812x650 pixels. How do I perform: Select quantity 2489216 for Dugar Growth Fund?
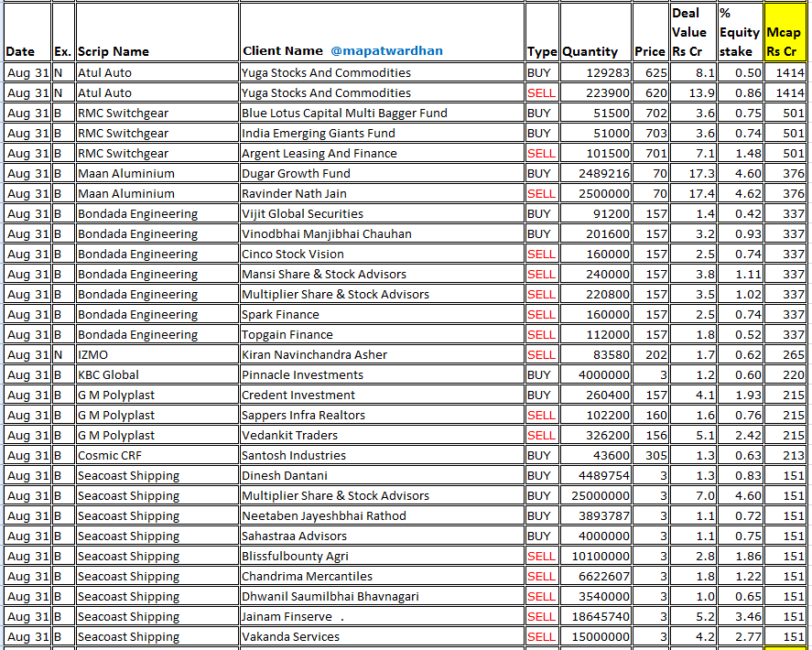click(x=595, y=174)
